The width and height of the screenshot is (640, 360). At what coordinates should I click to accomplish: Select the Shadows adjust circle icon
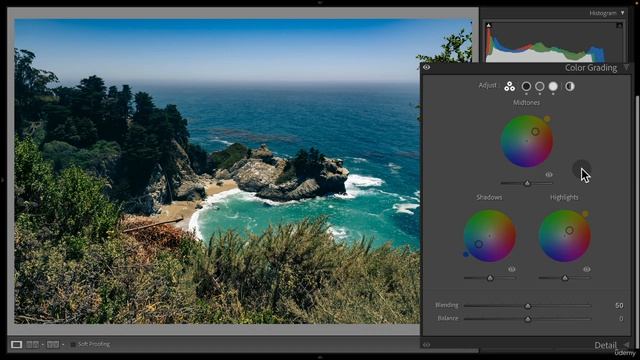pyautogui.click(x=526, y=87)
